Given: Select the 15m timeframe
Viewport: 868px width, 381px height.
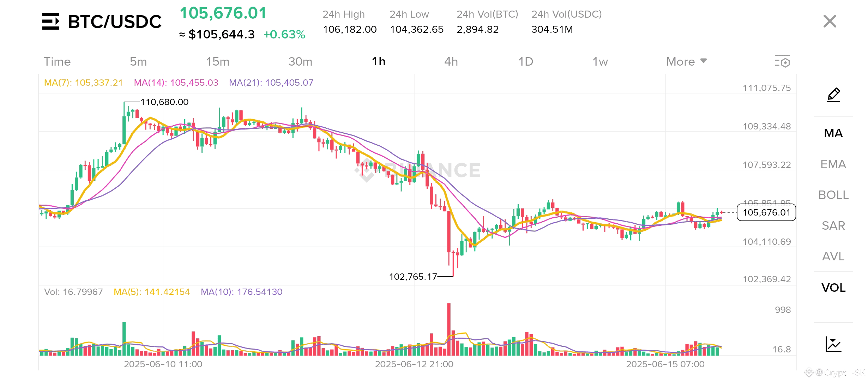Looking at the screenshot, I should pos(218,61).
